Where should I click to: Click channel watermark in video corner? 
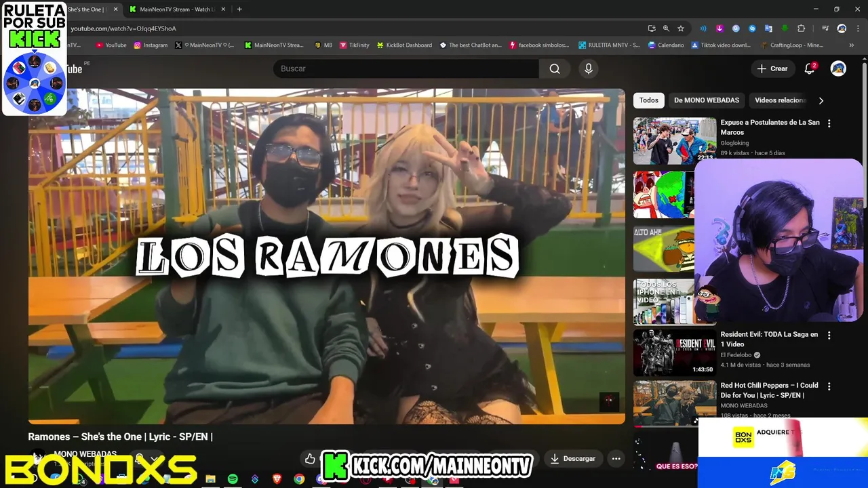click(x=609, y=401)
